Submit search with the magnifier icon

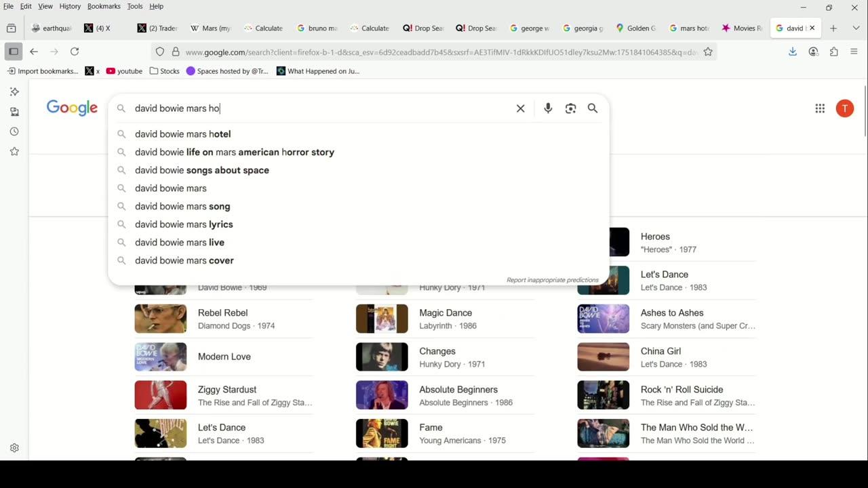coord(593,108)
